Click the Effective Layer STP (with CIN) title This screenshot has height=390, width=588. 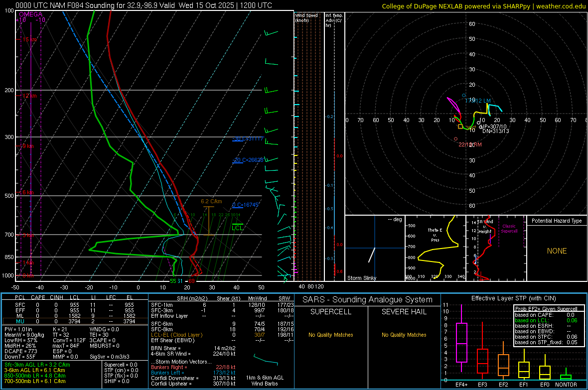pos(513,298)
